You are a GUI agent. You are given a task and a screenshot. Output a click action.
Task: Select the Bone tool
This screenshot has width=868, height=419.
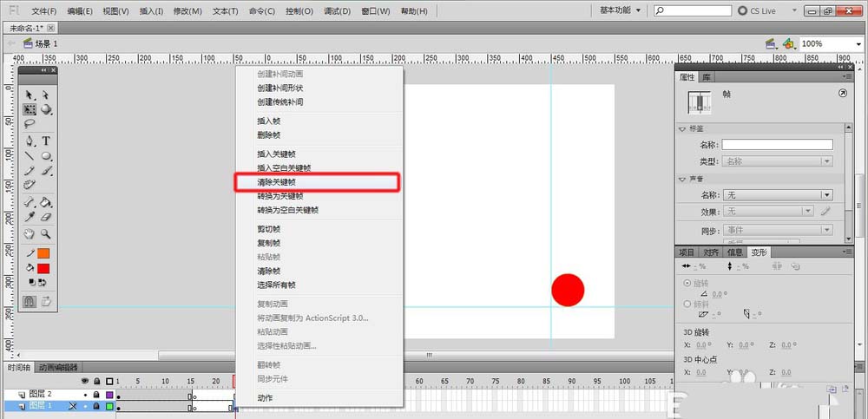click(30, 202)
